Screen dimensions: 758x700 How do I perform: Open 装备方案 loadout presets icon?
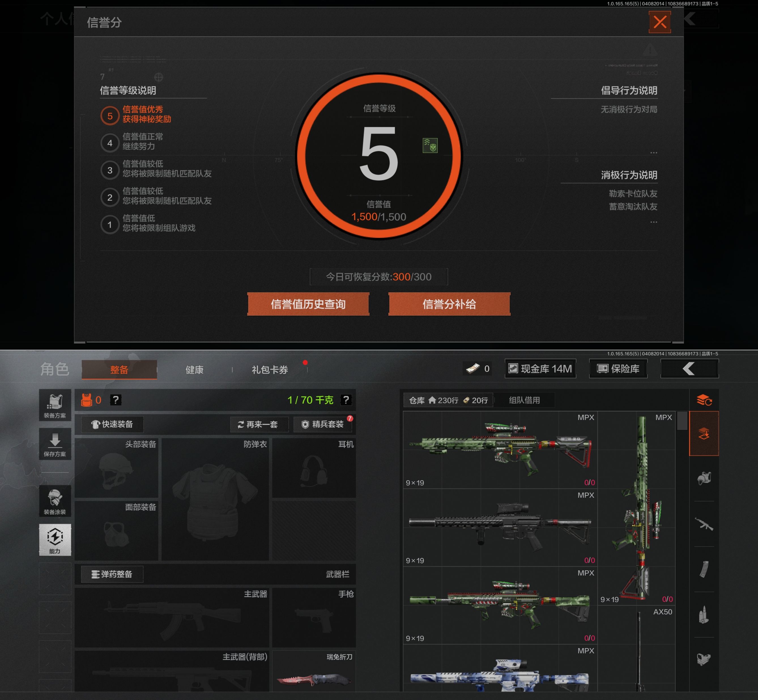[x=55, y=405]
